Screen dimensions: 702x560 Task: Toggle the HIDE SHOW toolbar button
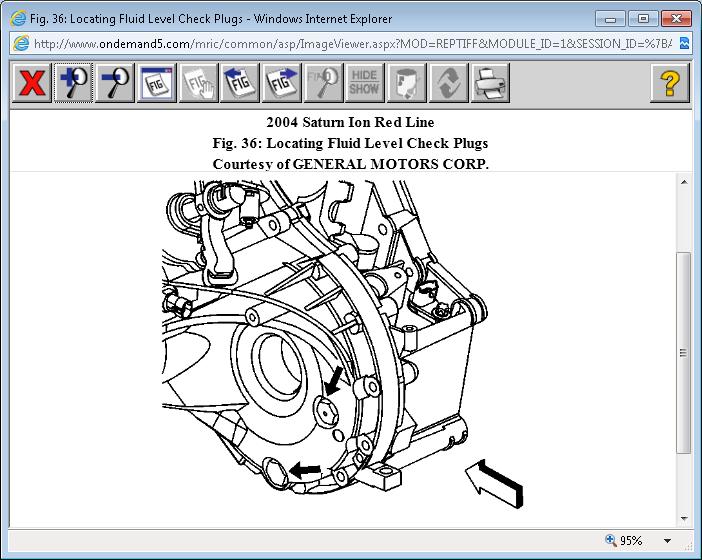365,83
